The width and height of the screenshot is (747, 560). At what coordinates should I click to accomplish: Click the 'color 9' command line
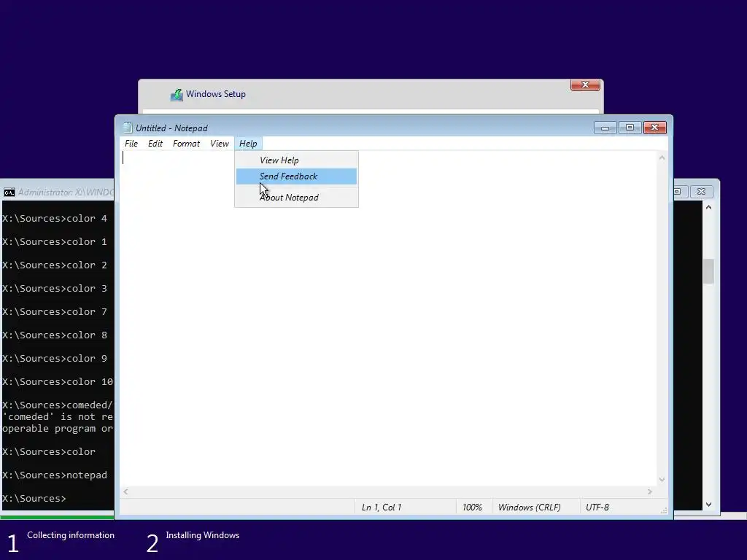click(55, 359)
